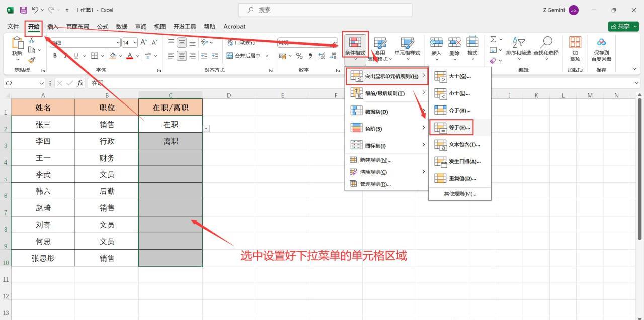644x320 pixels.
Task: Toggle Underline formatting button
Action: [76, 56]
